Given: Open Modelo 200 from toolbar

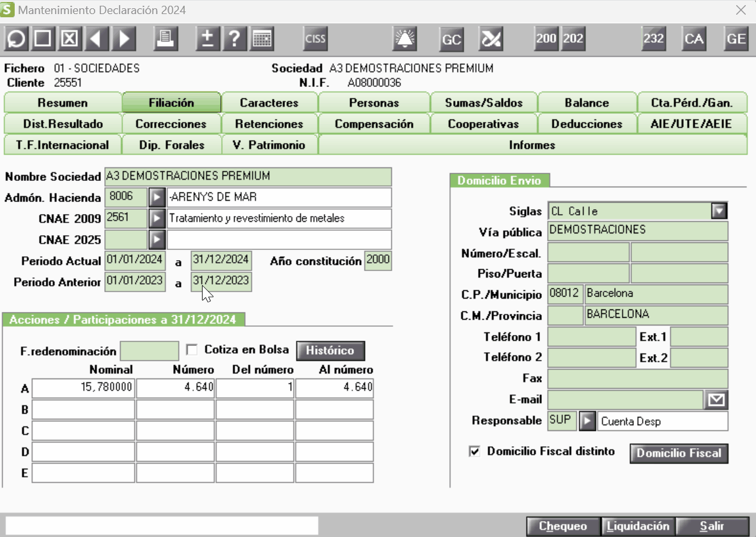Looking at the screenshot, I should [x=546, y=39].
